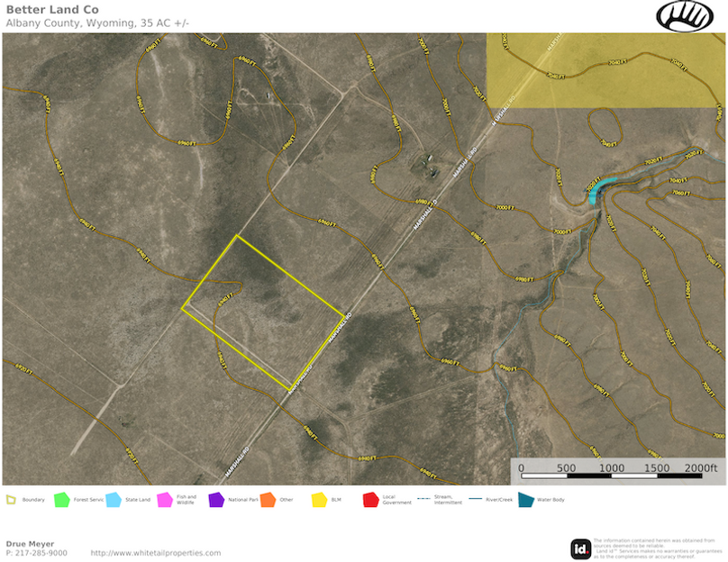Select the blue State Land legend icon
Viewport: 728px width, 562px height.
point(114,500)
